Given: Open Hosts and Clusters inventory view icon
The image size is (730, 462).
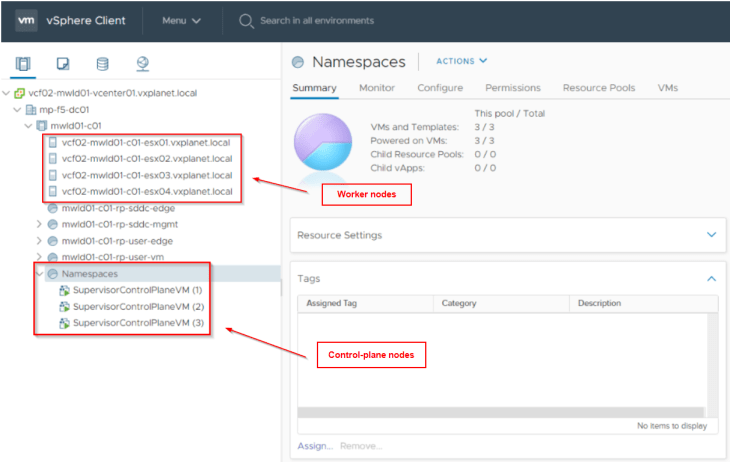Looking at the screenshot, I should [x=23, y=63].
